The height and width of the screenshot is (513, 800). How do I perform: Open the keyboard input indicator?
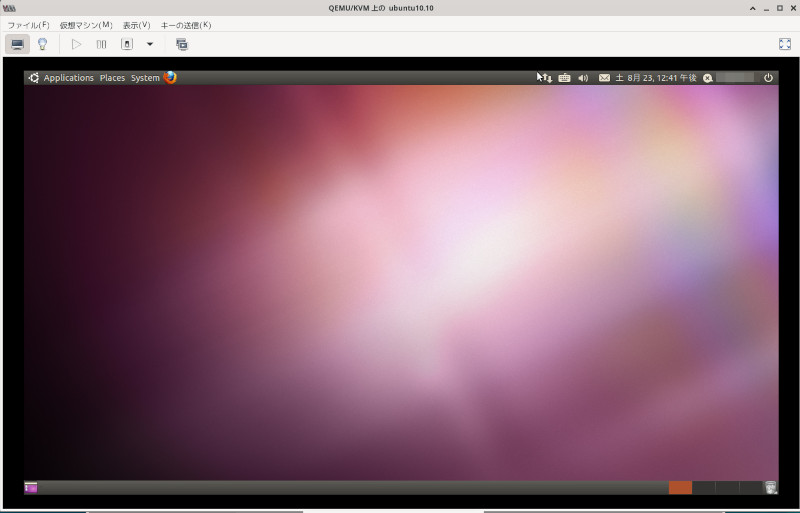pos(564,78)
